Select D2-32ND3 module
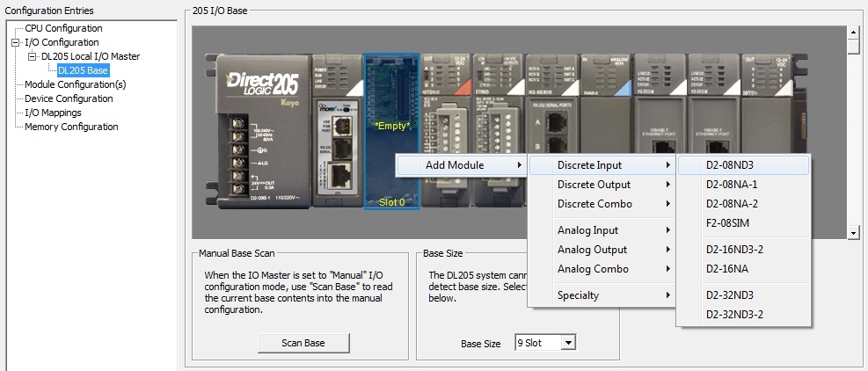This screenshot has height=371, width=868. 743,295
